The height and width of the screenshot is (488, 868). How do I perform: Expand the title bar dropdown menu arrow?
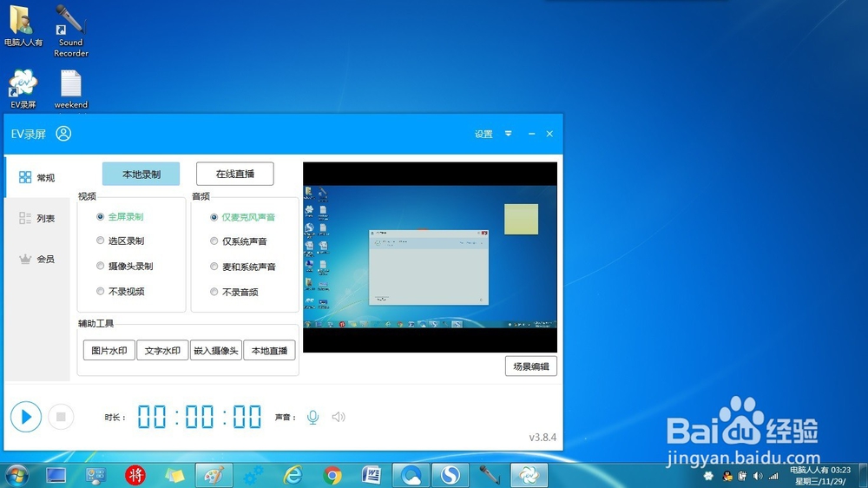[x=508, y=134]
